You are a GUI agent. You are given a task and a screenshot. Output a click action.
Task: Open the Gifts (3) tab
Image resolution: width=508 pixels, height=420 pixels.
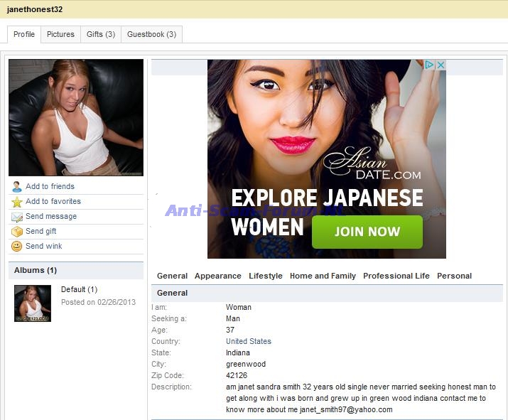click(100, 34)
